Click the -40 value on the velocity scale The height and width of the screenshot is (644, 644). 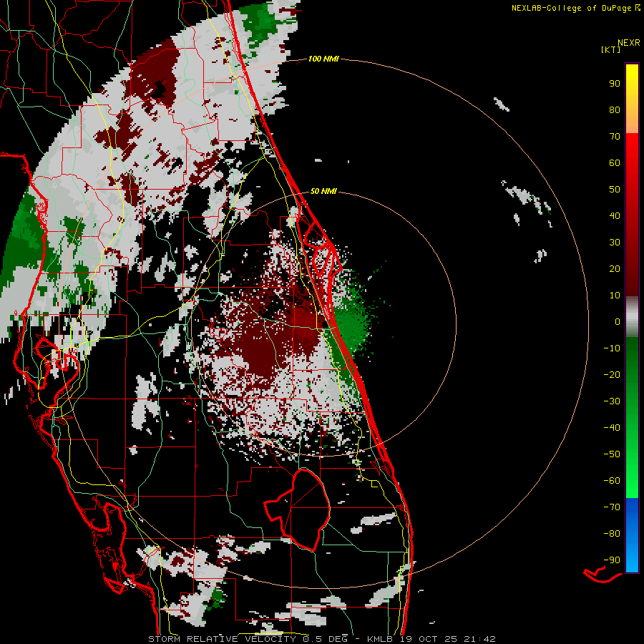point(612,428)
